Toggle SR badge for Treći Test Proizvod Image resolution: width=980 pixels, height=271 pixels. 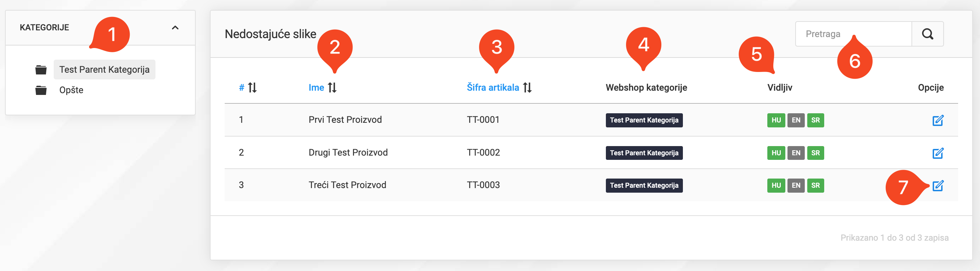click(x=815, y=186)
